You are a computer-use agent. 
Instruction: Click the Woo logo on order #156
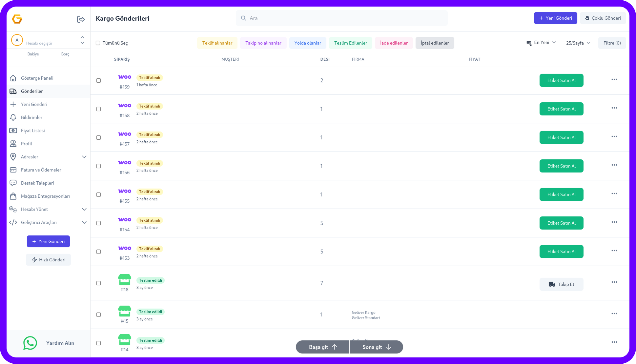point(125,163)
